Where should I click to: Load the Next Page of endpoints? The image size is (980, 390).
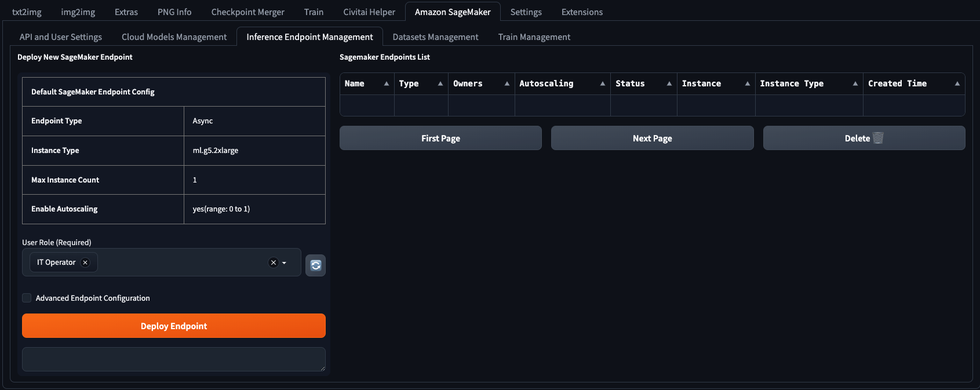coord(653,138)
